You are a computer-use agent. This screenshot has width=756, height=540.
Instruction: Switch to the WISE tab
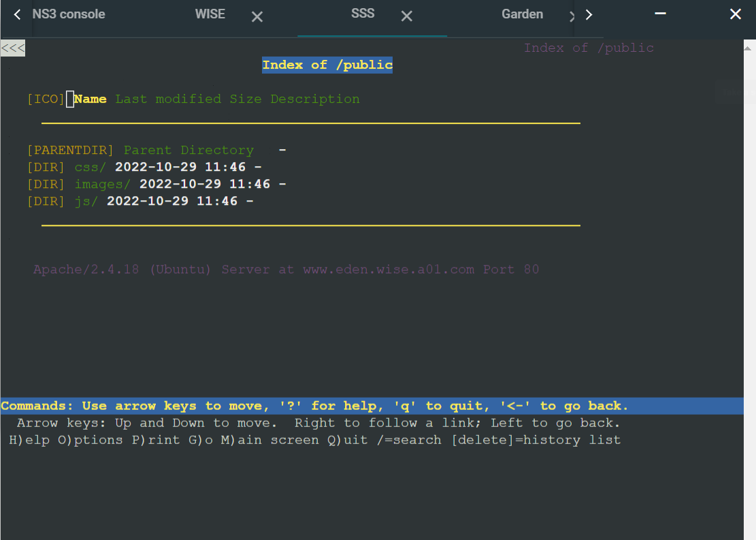click(x=210, y=14)
